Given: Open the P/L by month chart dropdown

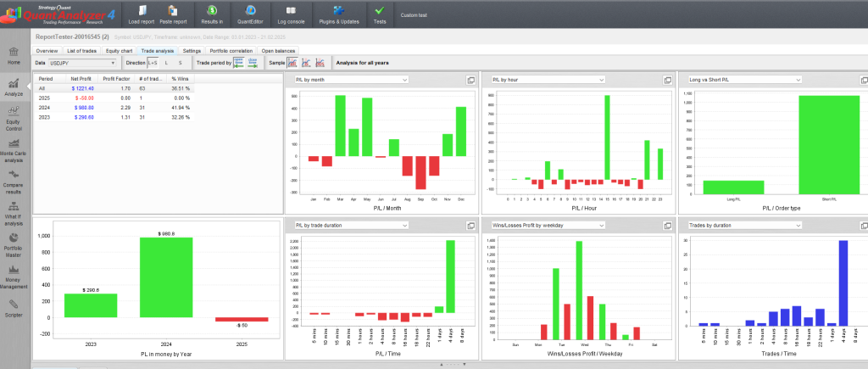Looking at the screenshot, I should 351,80.
